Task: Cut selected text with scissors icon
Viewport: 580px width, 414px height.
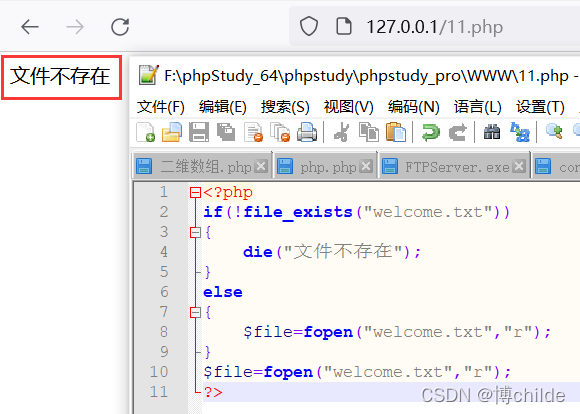Action: click(x=341, y=132)
